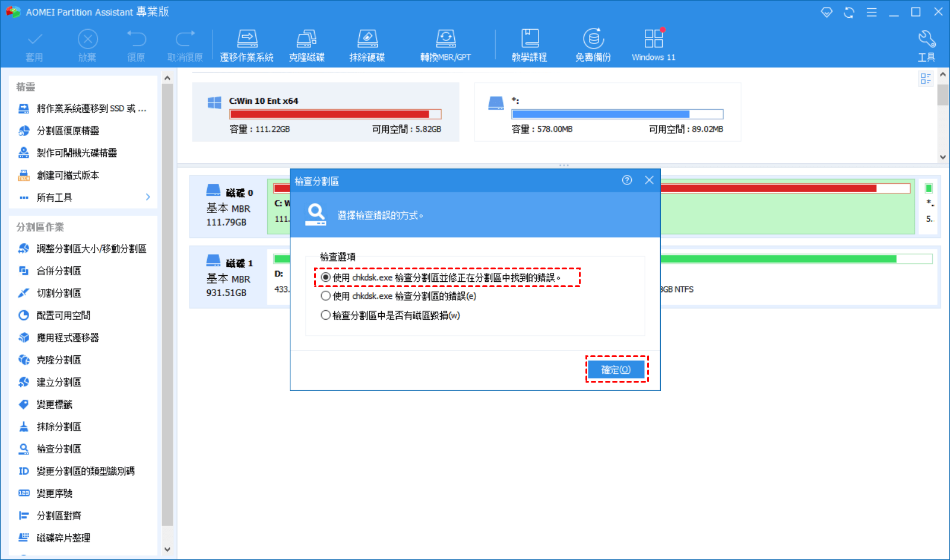Select 磁碟 0 basic MBR disk header
The image size is (950, 560).
click(x=229, y=206)
